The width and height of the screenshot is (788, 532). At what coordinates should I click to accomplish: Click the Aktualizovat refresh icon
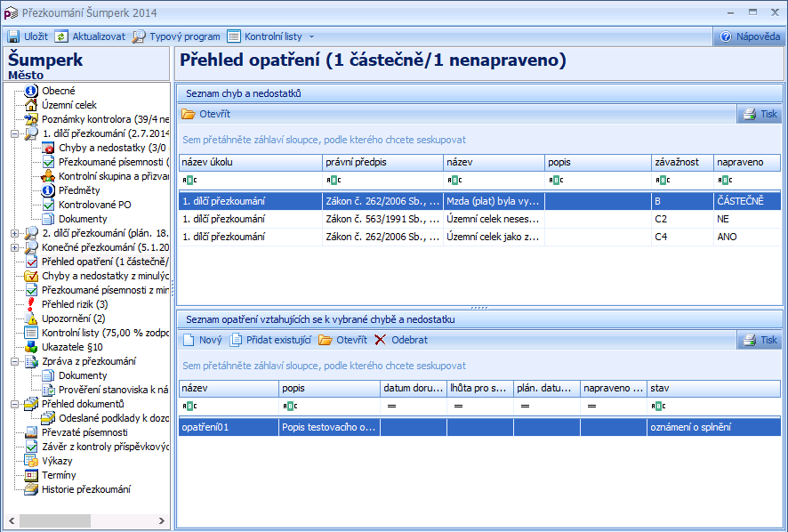[60, 36]
